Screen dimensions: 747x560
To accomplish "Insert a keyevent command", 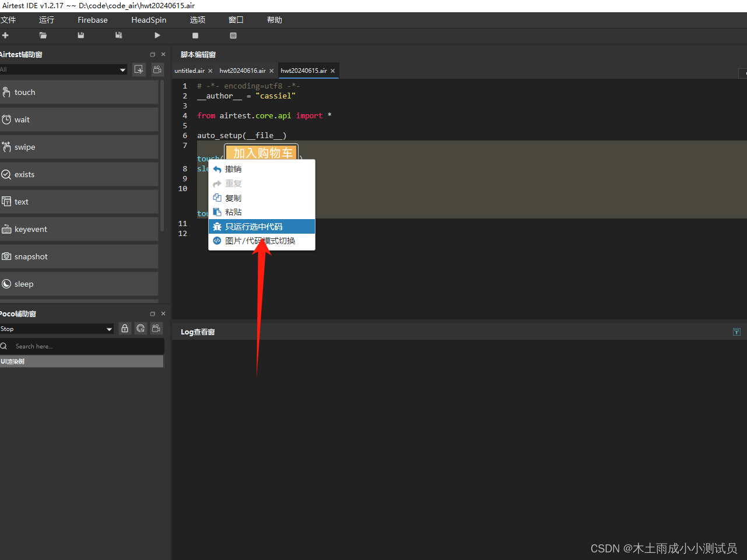I will point(79,229).
